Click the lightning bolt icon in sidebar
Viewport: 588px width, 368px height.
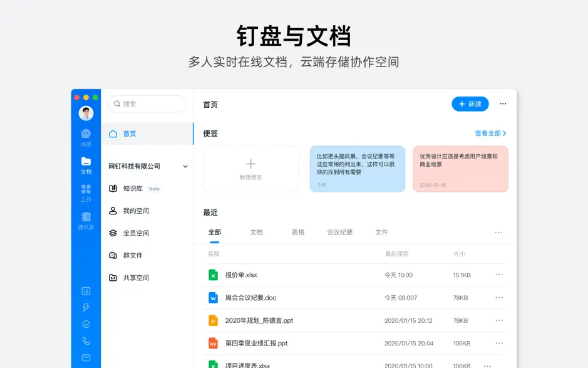click(86, 307)
